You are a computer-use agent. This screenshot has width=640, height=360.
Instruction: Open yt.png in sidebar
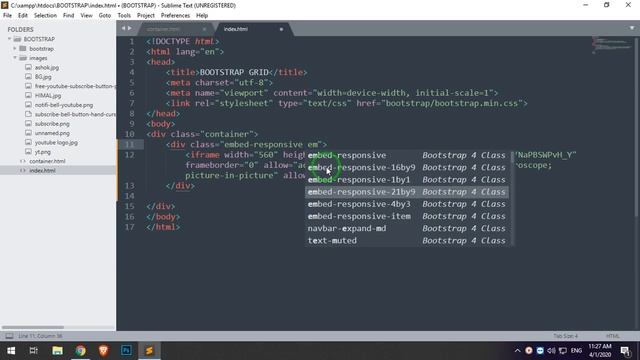click(42, 152)
